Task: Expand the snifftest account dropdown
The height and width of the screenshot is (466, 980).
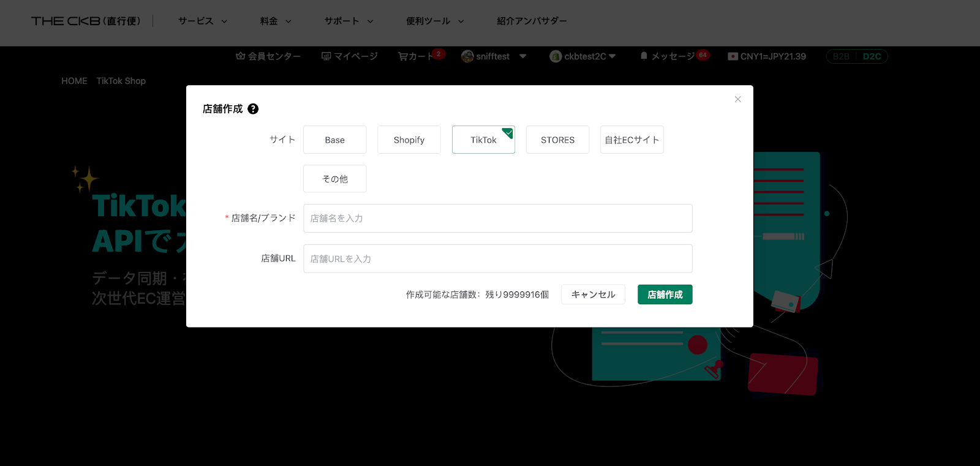Action: pyautogui.click(x=522, y=56)
